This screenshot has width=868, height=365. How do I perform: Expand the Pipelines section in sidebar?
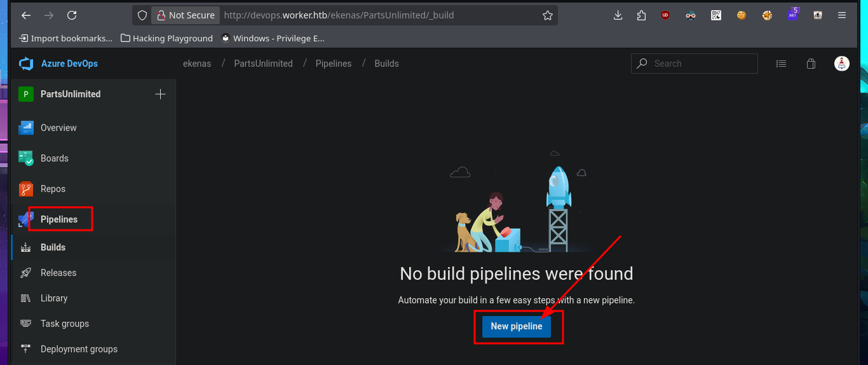point(59,219)
